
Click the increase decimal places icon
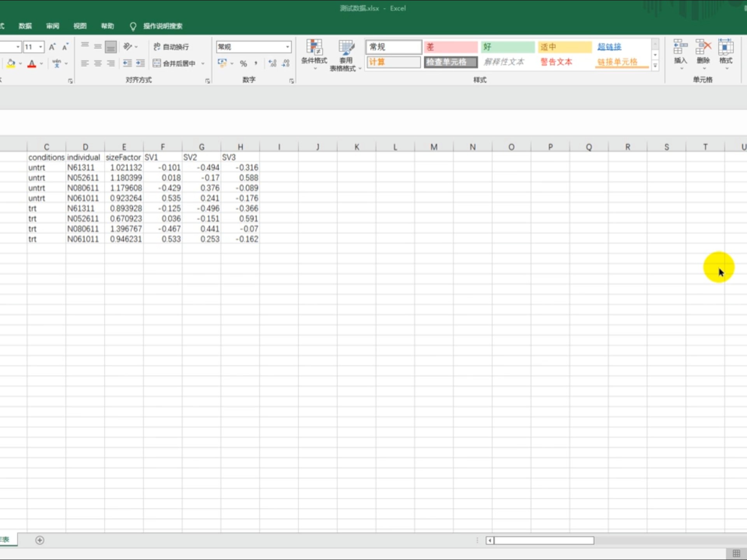click(x=272, y=63)
